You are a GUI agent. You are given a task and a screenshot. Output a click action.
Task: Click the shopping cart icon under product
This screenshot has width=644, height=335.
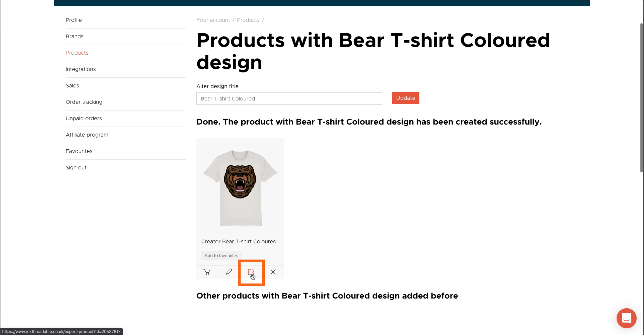[207, 272]
